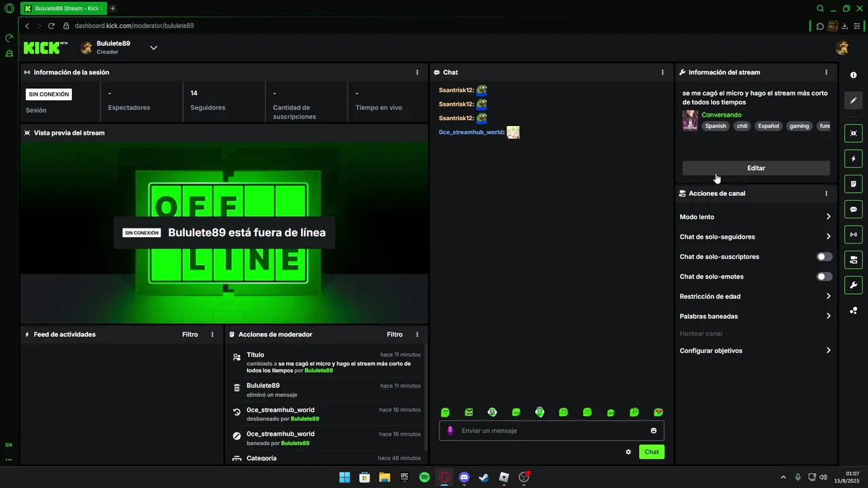Screen dimensions: 868x488
Task: Pick the first green emote in quick row
Action: 445,412
